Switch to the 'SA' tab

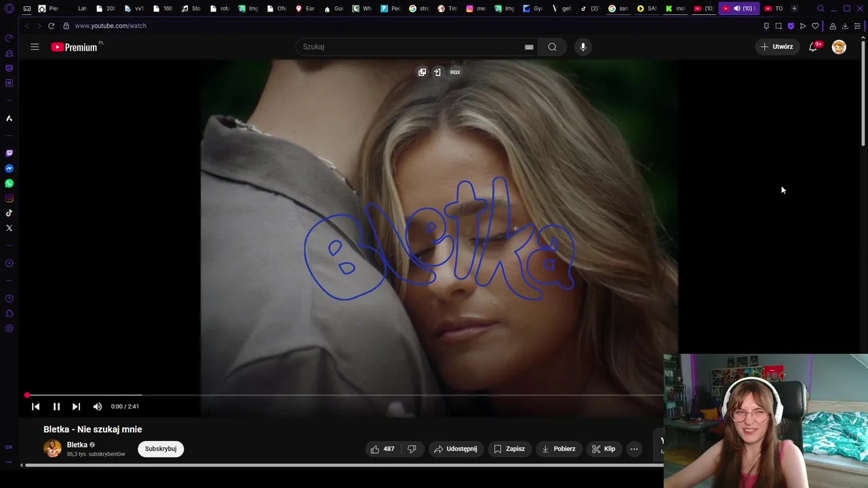[646, 9]
